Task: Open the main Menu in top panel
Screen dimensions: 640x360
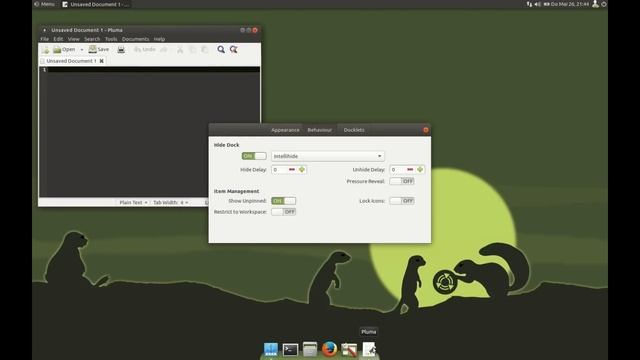Action: click(44, 4)
